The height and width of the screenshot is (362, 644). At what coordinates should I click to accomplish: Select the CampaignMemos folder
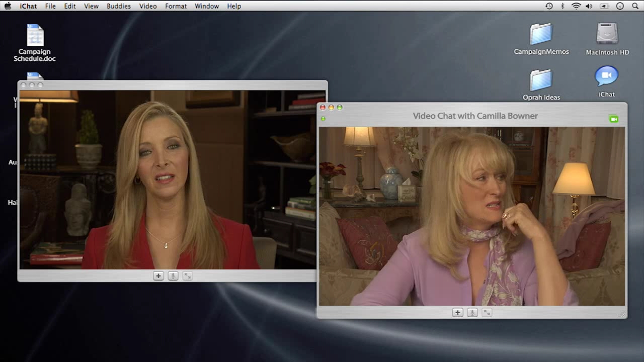click(541, 39)
